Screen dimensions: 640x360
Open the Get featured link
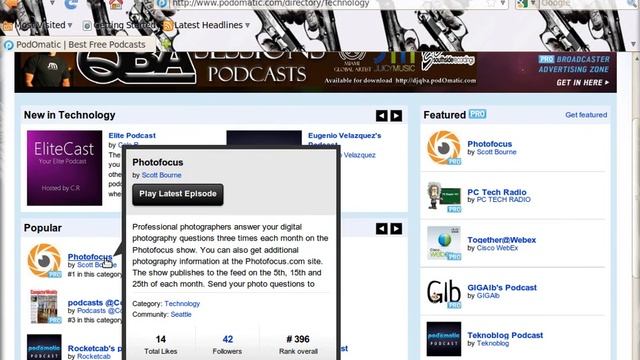point(586,115)
